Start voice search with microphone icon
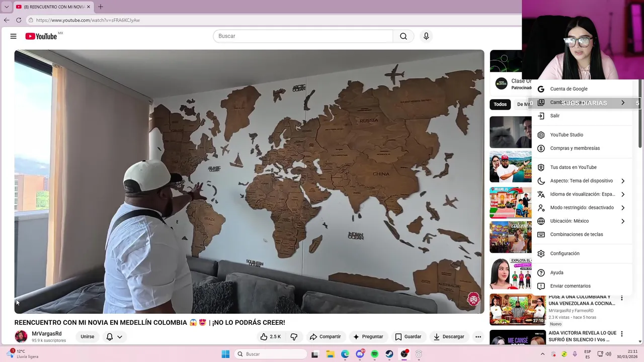This screenshot has height=362, width=644. [426, 36]
